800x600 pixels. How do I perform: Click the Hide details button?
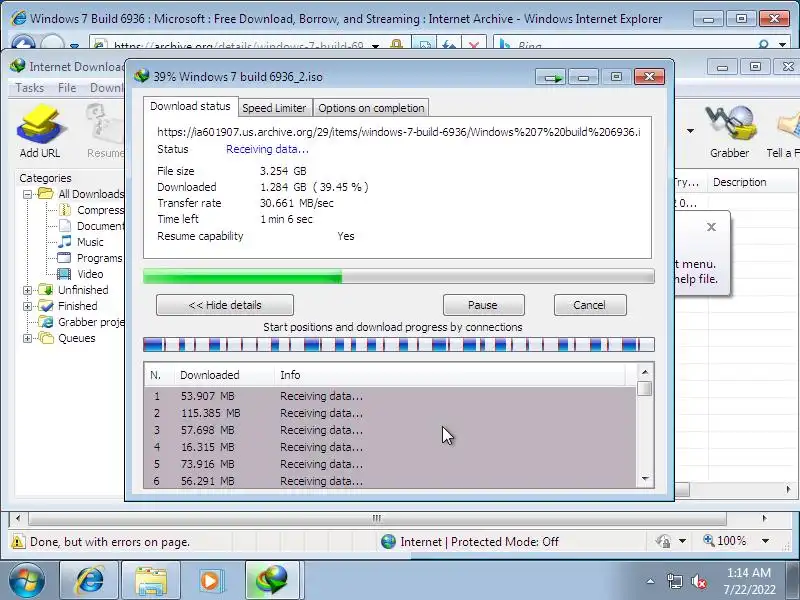click(224, 305)
